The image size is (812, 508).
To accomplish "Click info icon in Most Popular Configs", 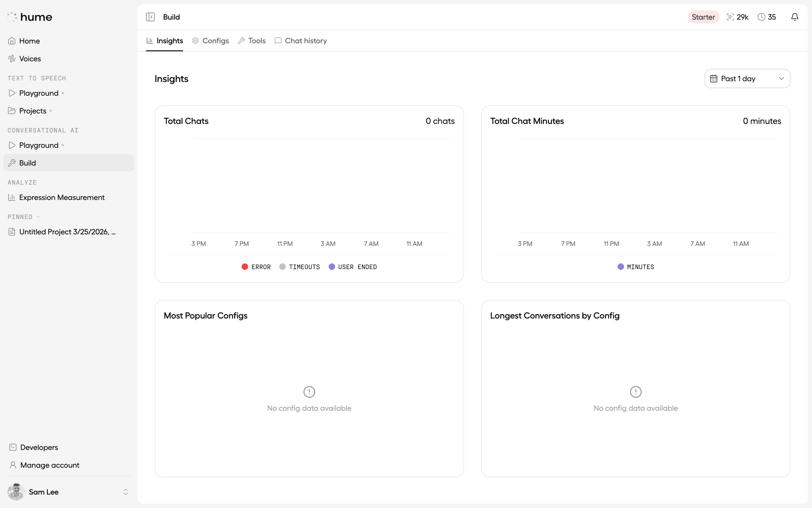I will point(309,392).
